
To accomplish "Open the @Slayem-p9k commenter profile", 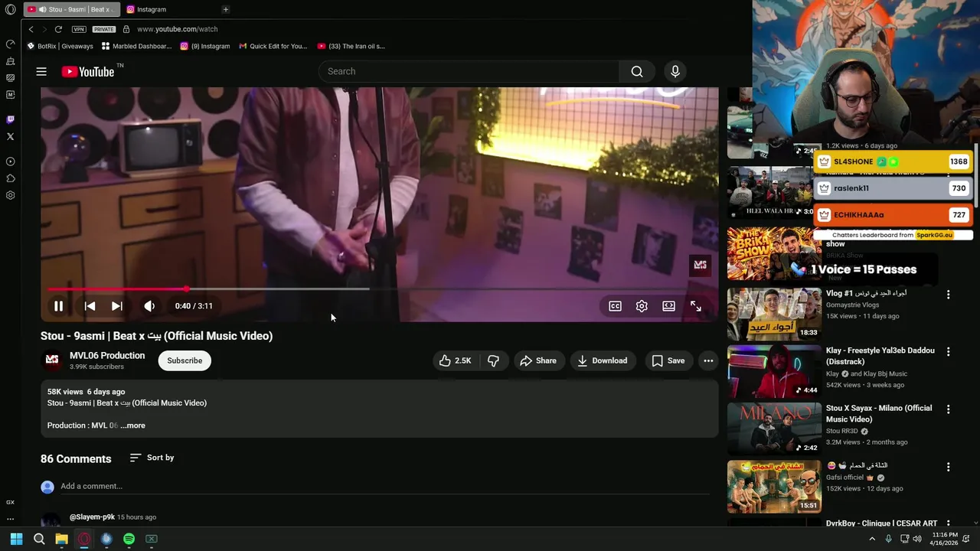I will pyautogui.click(x=92, y=517).
